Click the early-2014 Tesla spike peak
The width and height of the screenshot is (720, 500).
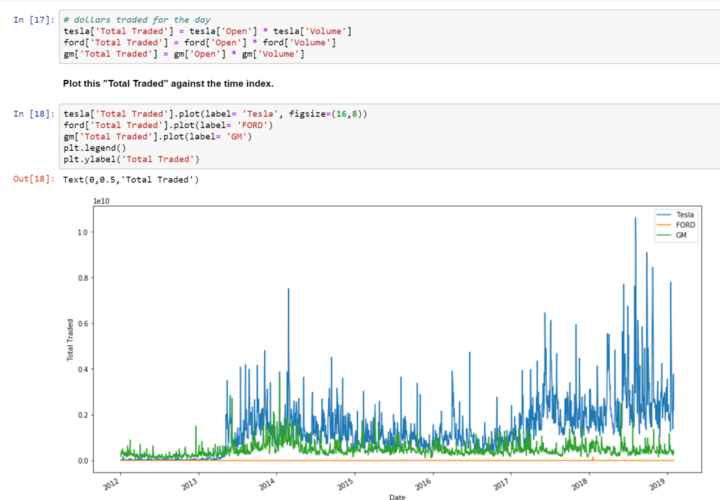tap(288, 290)
